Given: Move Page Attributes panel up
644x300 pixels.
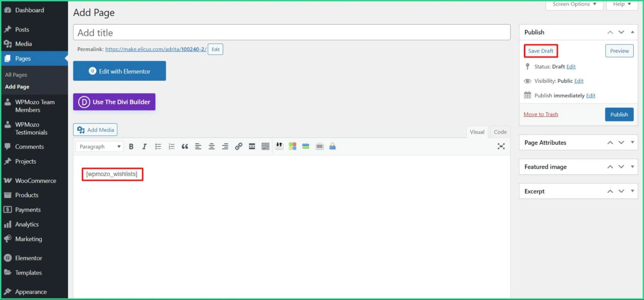Looking at the screenshot, I should tap(610, 143).
